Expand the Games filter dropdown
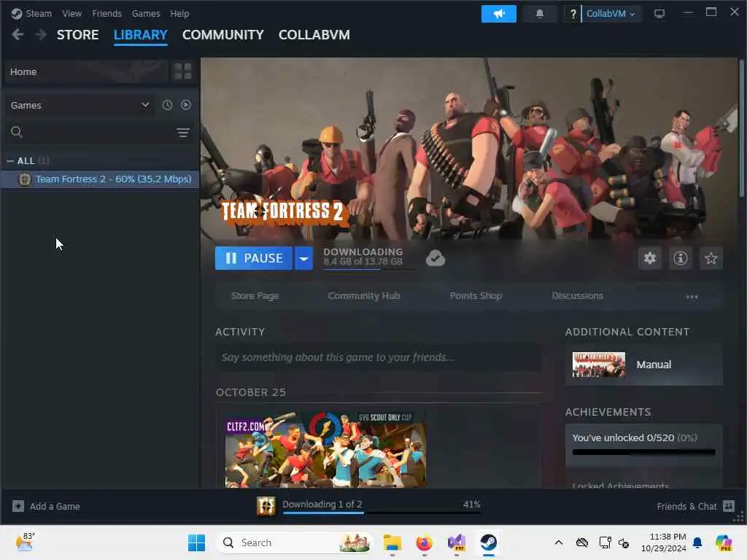 click(x=80, y=105)
